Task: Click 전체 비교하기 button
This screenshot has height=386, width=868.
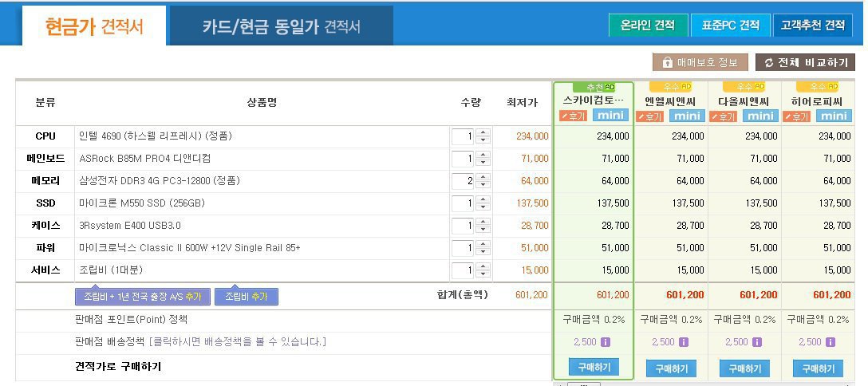Action: coord(806,62)
